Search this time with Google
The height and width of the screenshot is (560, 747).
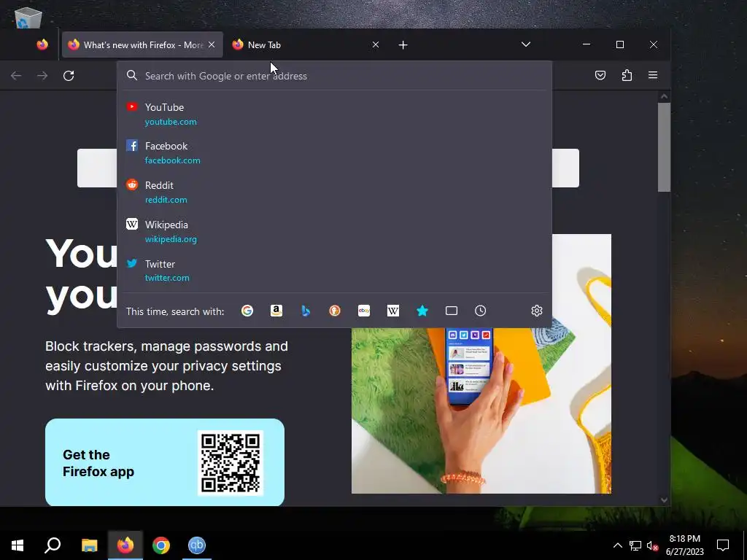click(x=247, y=311)
